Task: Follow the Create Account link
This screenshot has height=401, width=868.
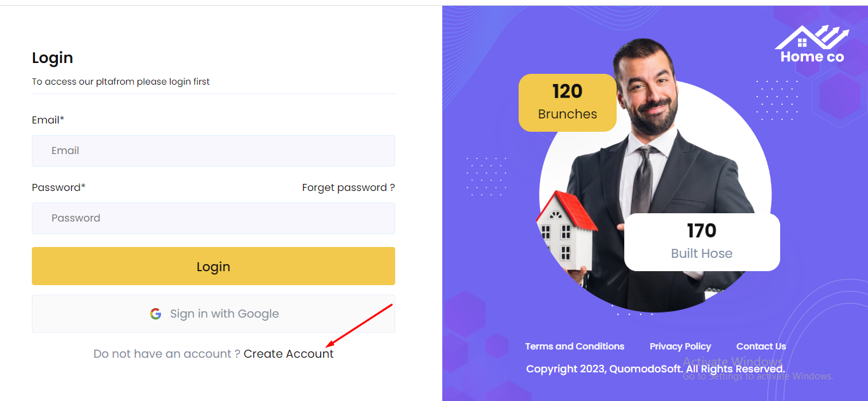Action: [x=288, y=354]
